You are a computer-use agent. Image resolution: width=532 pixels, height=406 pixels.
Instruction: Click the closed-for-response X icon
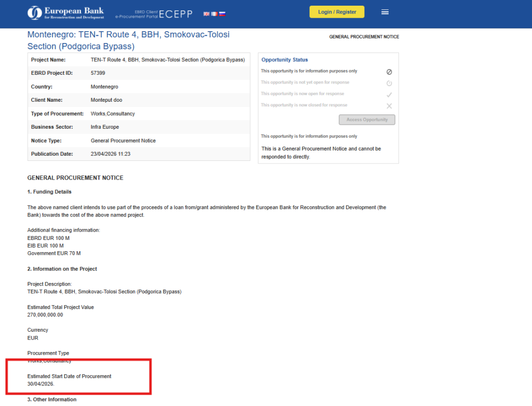coord(389,106)
